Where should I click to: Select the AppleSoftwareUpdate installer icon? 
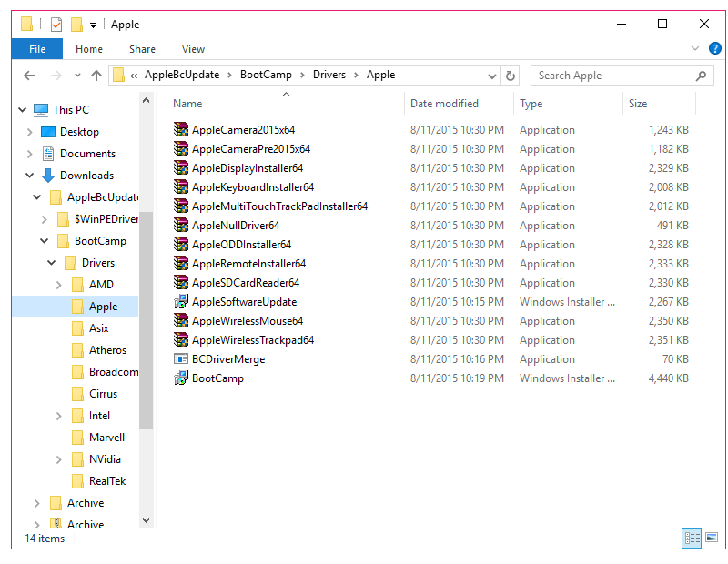[x=180, y=301]
